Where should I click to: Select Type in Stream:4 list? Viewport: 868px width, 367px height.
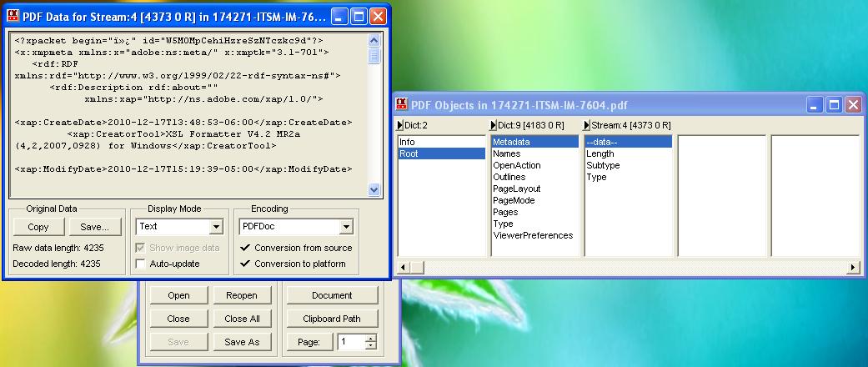point(629,177)
